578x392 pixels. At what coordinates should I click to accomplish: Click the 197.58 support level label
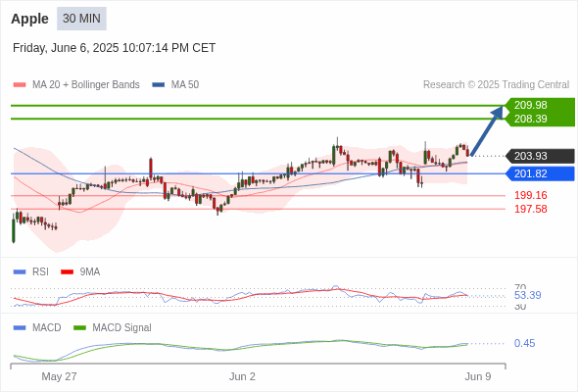click(531, 209)
